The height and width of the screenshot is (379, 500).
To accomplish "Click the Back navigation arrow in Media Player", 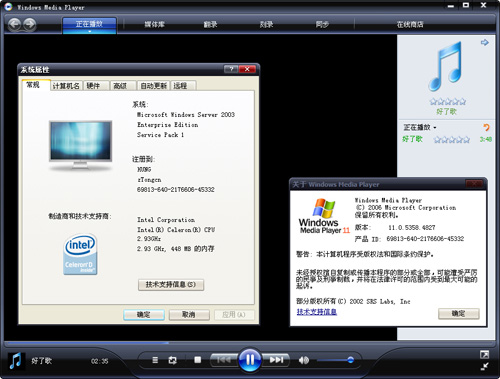I will coord(14,24).
